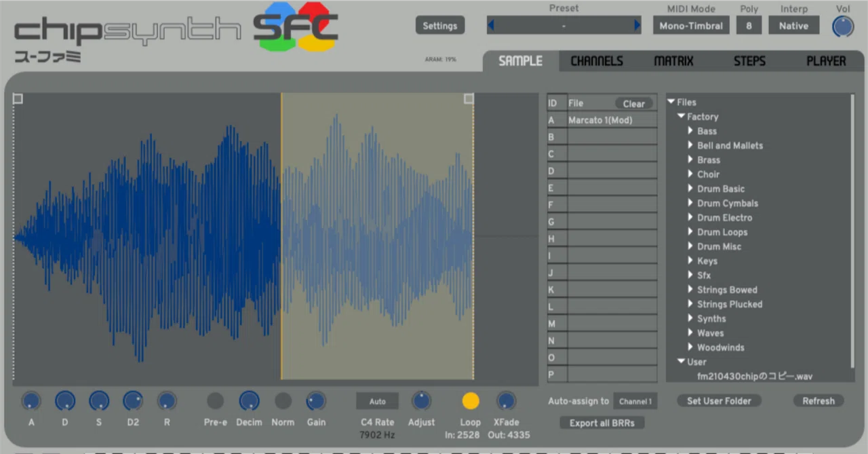868x454 pixels.
Task: Expand the Waves folder
Action: click(691, 333)
